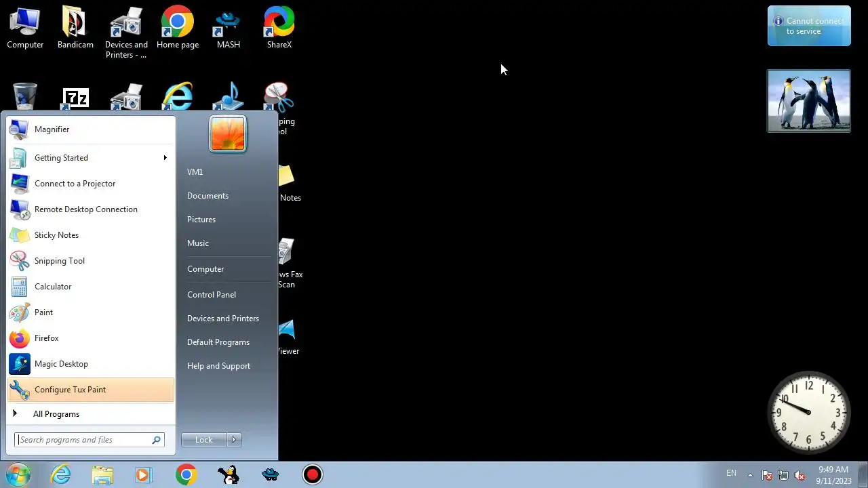Click the analog clock gadget
Screen dimensions: 868x488
809,412
